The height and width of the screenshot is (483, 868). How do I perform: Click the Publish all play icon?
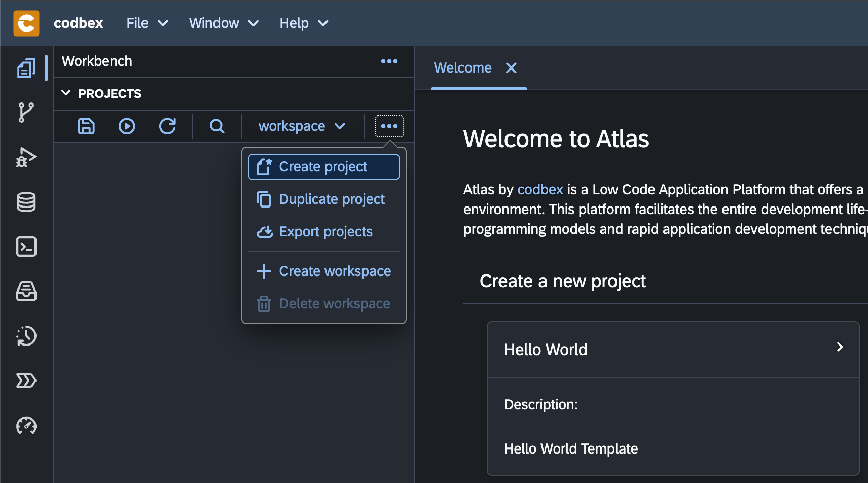pyautogui.click(x=127, y=126)
